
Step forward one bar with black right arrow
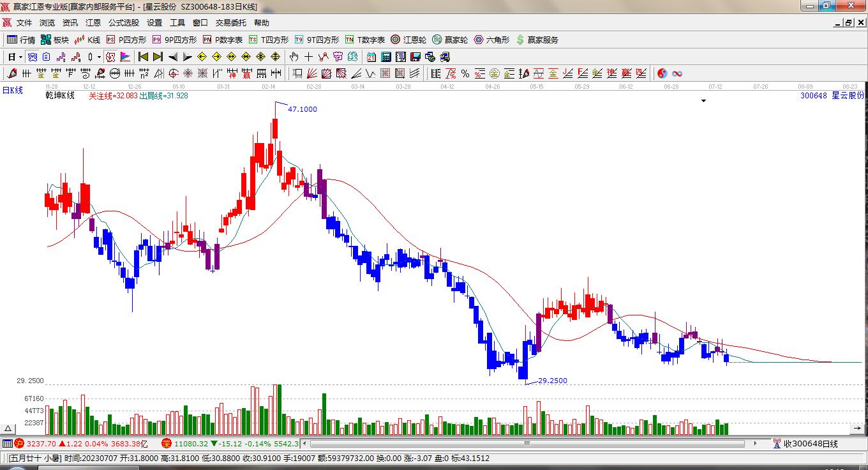tap(187, 57)
